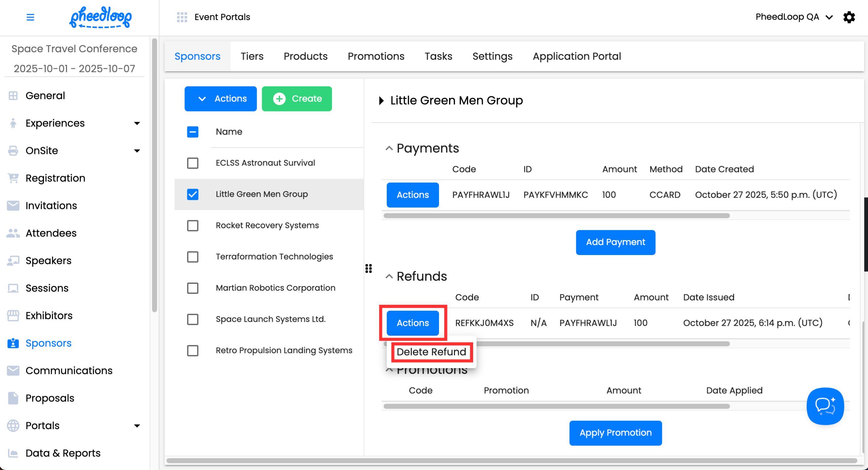Screen dimensions: 868x470
Task: Select Delete Refund from the menu
Action: coord(431,352)
